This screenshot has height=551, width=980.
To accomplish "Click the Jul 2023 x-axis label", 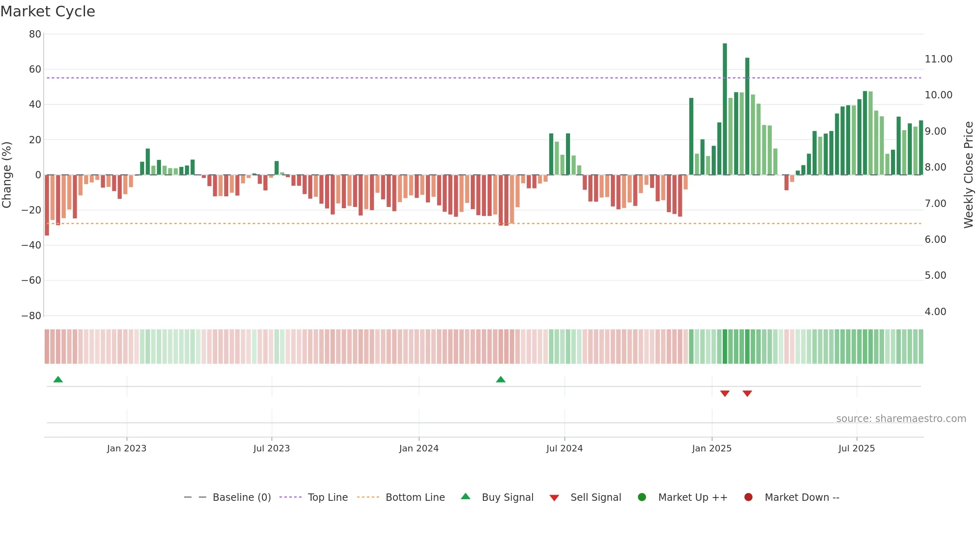I will click(x=272, y=448).
